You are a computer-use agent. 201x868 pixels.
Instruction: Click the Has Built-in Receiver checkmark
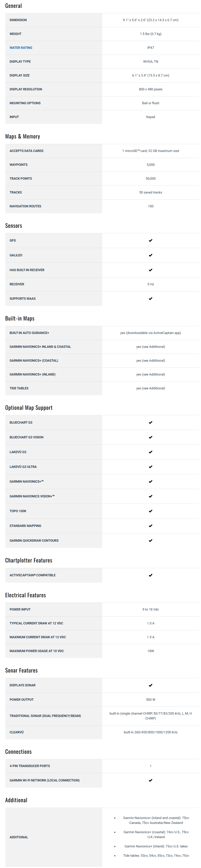click(150, 270)
